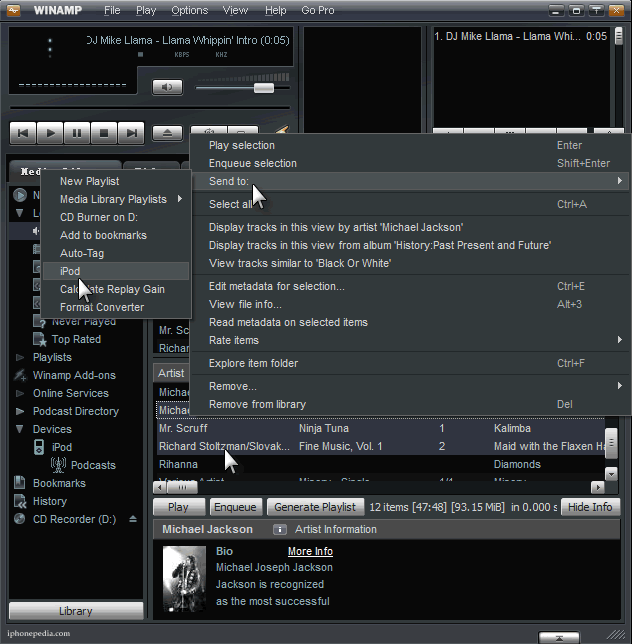Screen dimensions: 632x644
Task: Choose iPod in the Send to submenu
Action: [x=70, y=271]
